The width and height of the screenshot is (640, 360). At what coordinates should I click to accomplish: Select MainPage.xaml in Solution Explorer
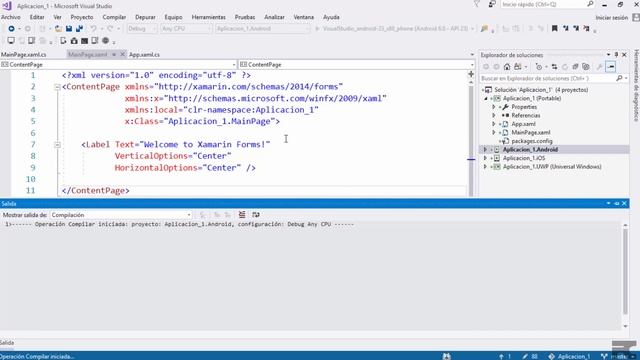click(x=531, y=133)
